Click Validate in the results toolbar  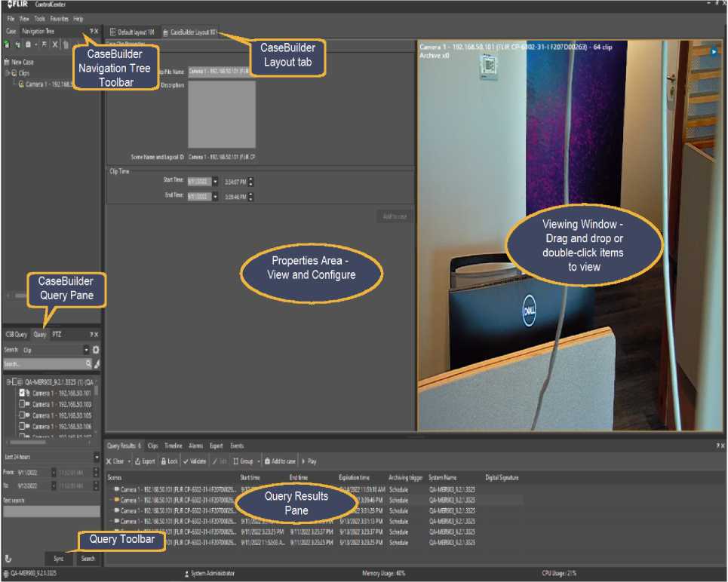pyautogui.click(x=195, y=461)
